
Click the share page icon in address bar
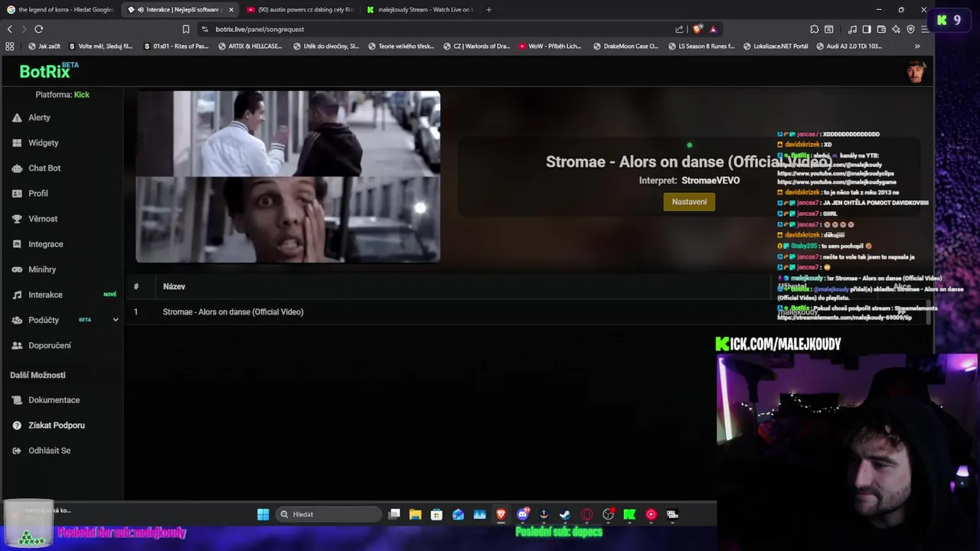tap(679, 29)
